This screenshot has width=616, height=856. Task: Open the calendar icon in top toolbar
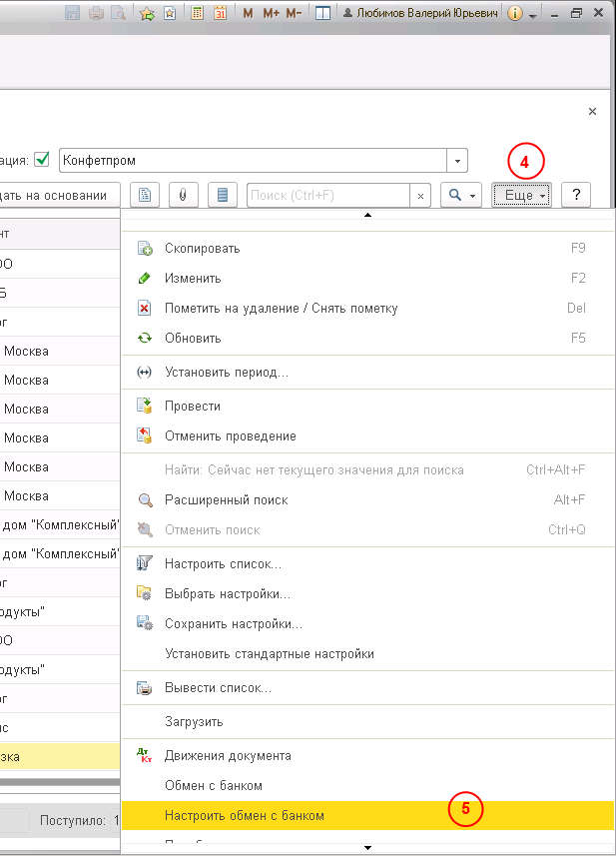pyautogui.click(x=220, y=14)
